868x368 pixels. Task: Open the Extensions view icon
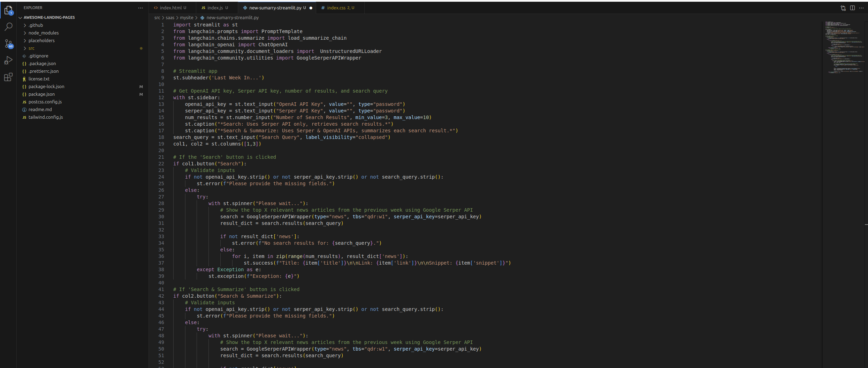point(8,77)
